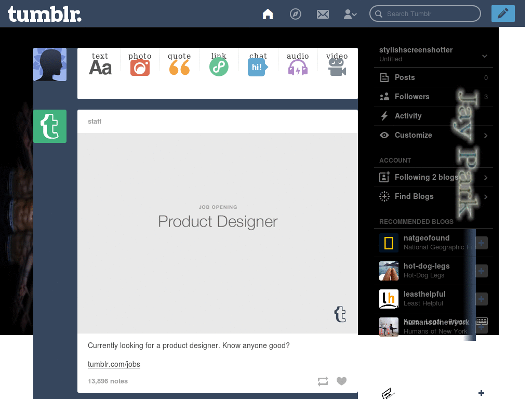Viewport: 532px width, 399px height.
Task: Click the natgeofound yellow frame avatar
Action: (x=389, y=243)
